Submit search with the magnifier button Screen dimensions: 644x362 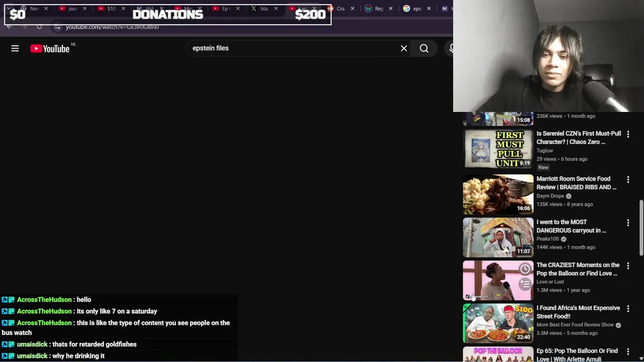424,48
